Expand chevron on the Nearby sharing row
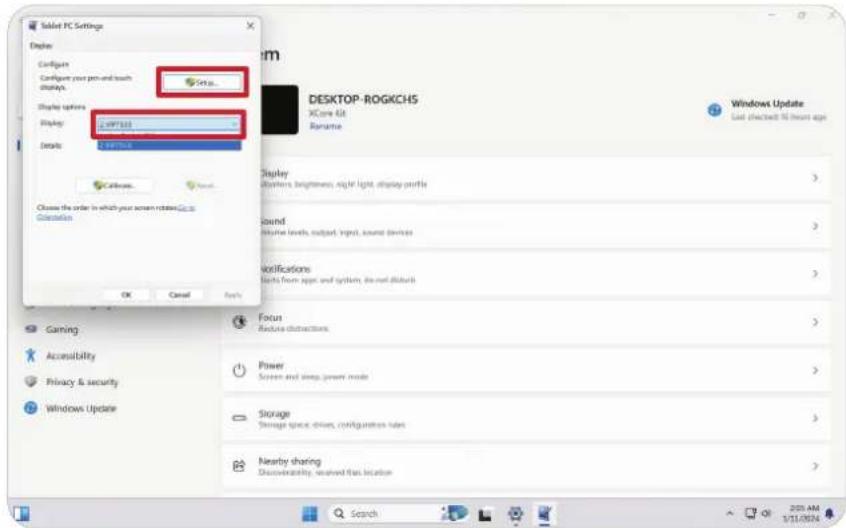The height and width of the screenshot is (528, 846). (x=815, y=466)
